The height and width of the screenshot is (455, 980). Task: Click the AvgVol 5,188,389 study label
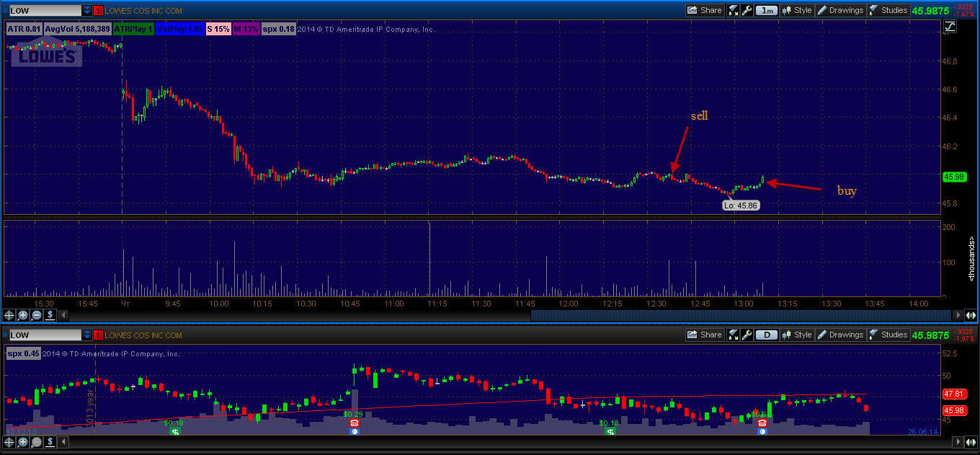point(77,29)
